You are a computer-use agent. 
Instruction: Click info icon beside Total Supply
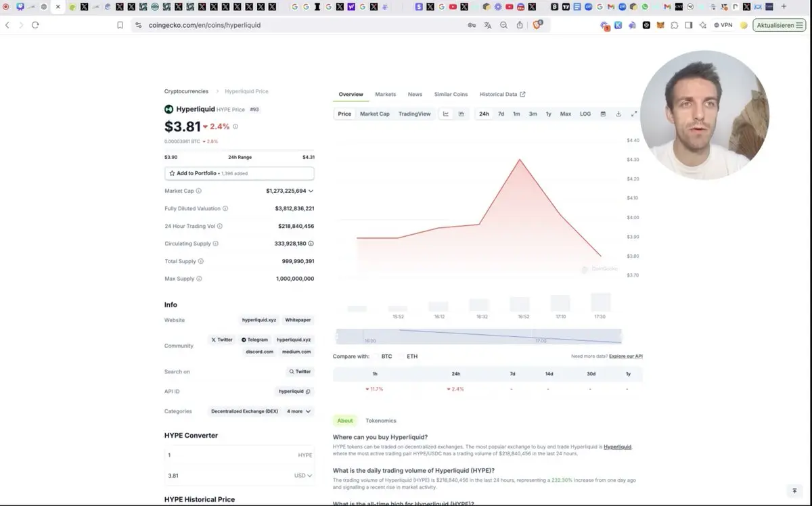pos(201,261)
